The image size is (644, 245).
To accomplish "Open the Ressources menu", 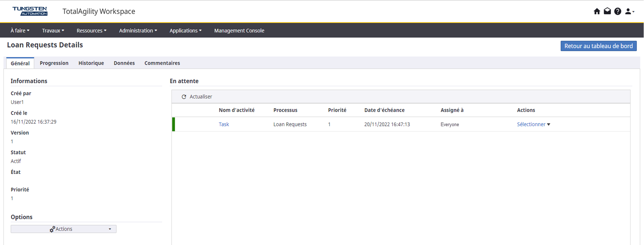I will click(x=91, y=31).
